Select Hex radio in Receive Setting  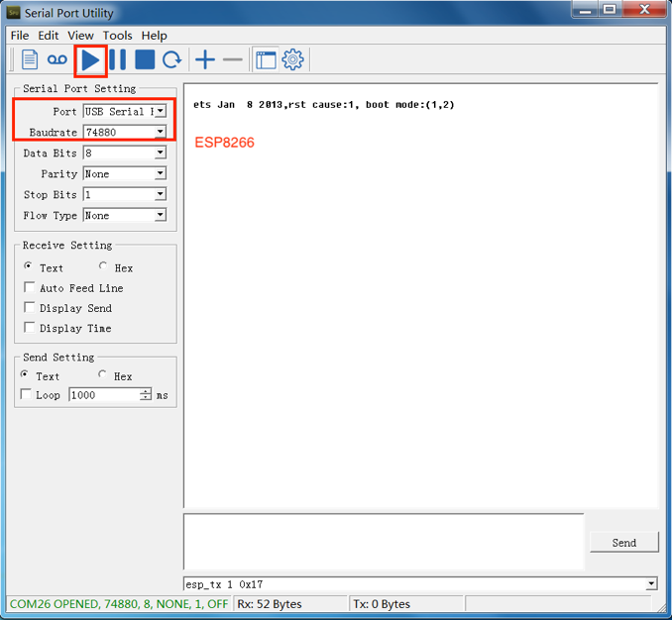[x=104, y=267]
